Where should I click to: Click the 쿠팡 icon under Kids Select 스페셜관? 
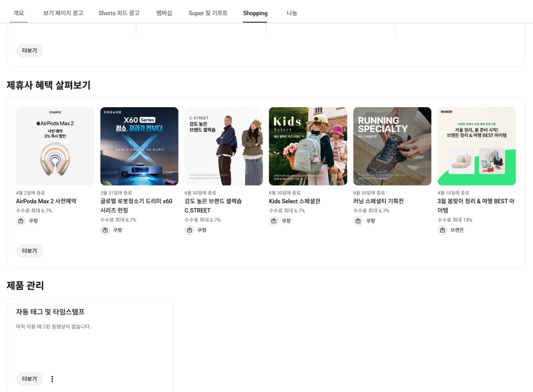[273, 221]
